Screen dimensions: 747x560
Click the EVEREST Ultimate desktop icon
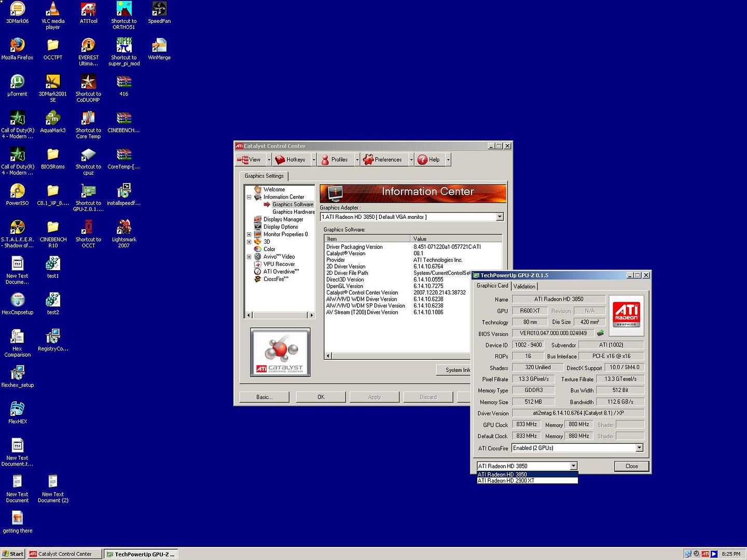click(88, 52)
